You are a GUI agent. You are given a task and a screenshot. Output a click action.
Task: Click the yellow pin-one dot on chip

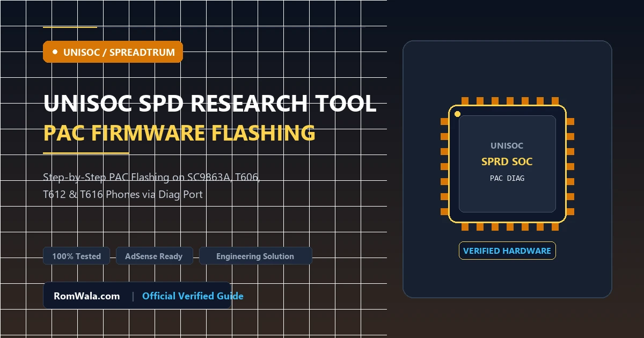pyautogui.click(x=457, y=114)
